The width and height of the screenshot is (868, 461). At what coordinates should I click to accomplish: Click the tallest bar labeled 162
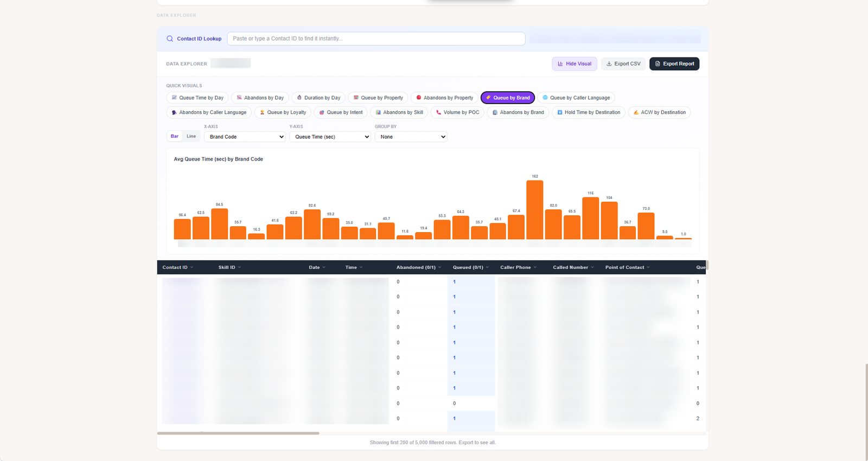click(534, 210)
